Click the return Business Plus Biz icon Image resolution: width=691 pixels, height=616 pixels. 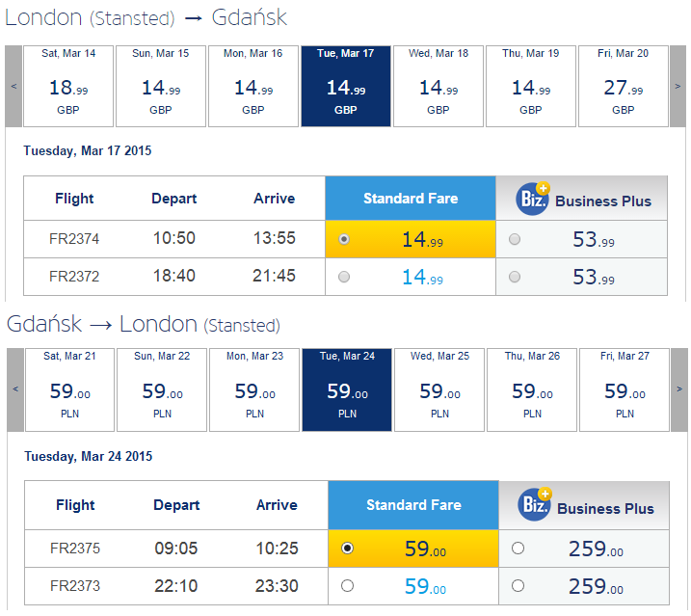[535, 504]
